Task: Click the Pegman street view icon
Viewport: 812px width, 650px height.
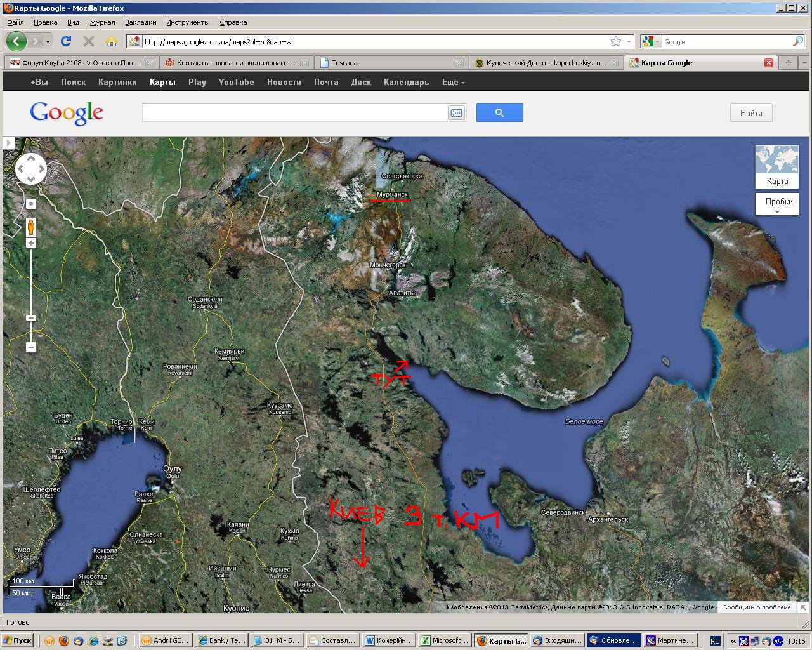Action: (31, 227)
